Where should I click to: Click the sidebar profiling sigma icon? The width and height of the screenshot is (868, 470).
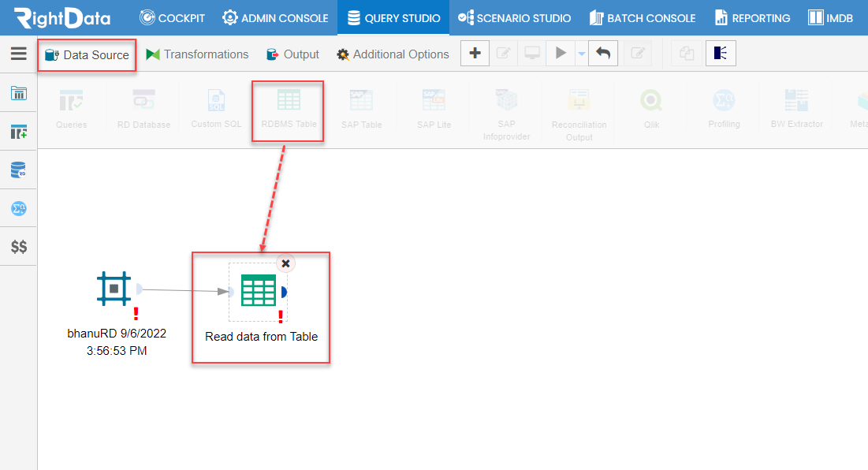[18, 209]
